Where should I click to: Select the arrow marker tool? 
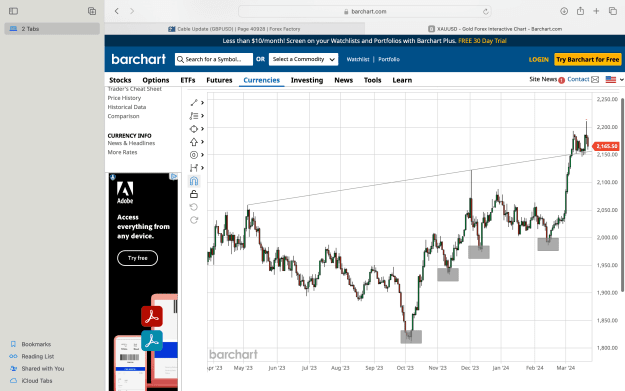194,142
